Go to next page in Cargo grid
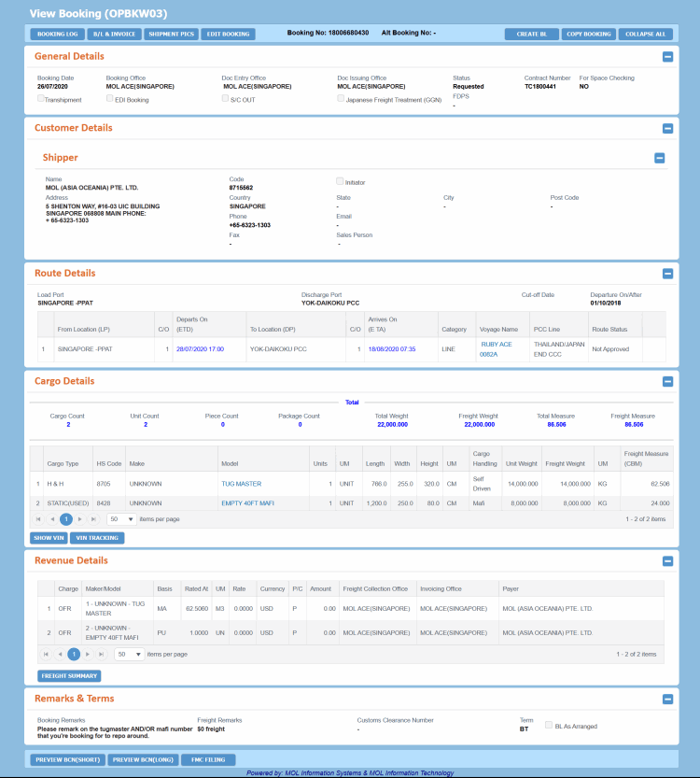Viewport: 700px width, 778px height. [x=81, y=518]
